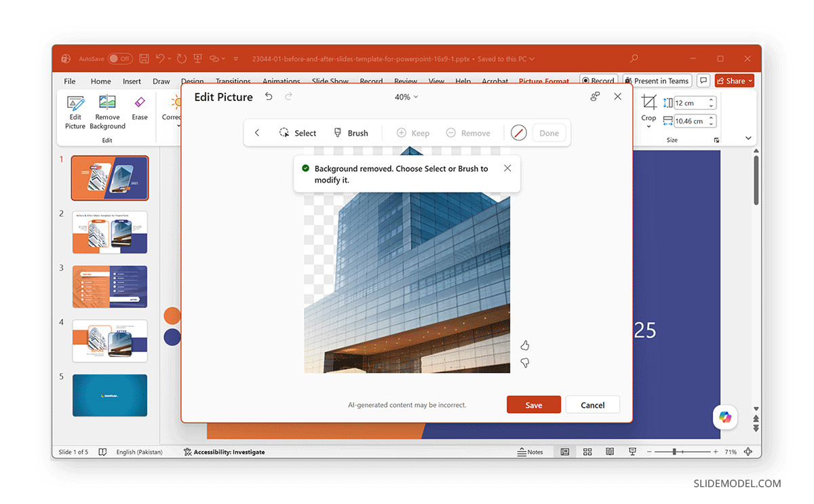Image resolution: width=814 pixels, height=504 pixels.
Task: Click zoom in plus in status bar
Action: click(x=716, y=452)
